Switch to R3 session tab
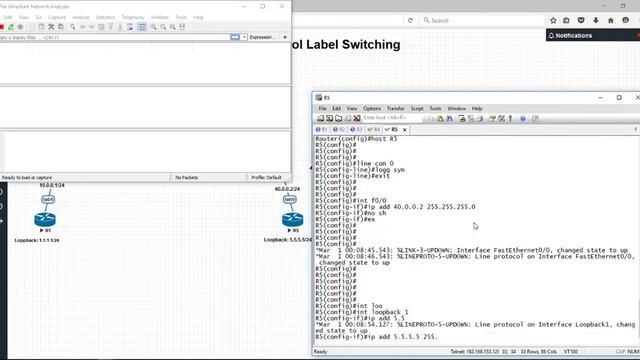Screen dimensions: 640x360 point(356,129)
